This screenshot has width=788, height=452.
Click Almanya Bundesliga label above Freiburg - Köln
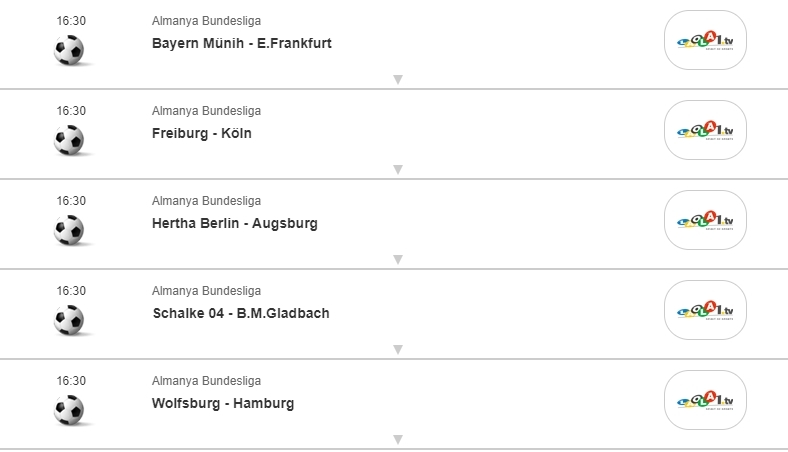coord(206,111)
